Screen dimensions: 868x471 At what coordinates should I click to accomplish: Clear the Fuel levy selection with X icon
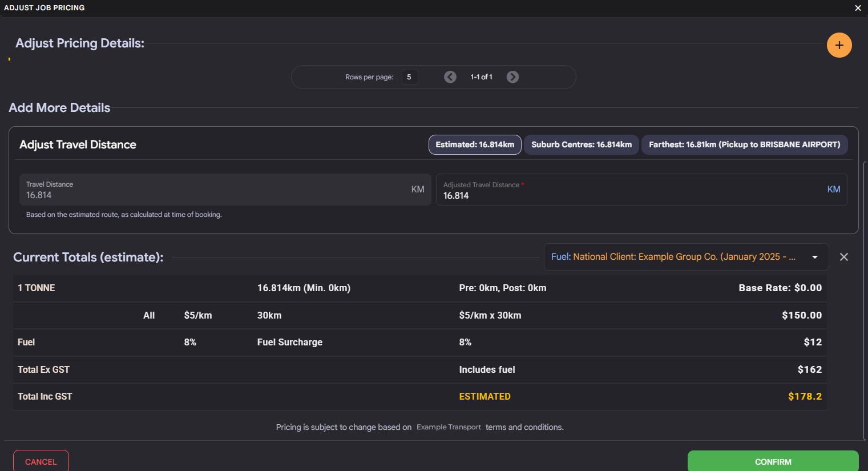[x=844, y=257]
